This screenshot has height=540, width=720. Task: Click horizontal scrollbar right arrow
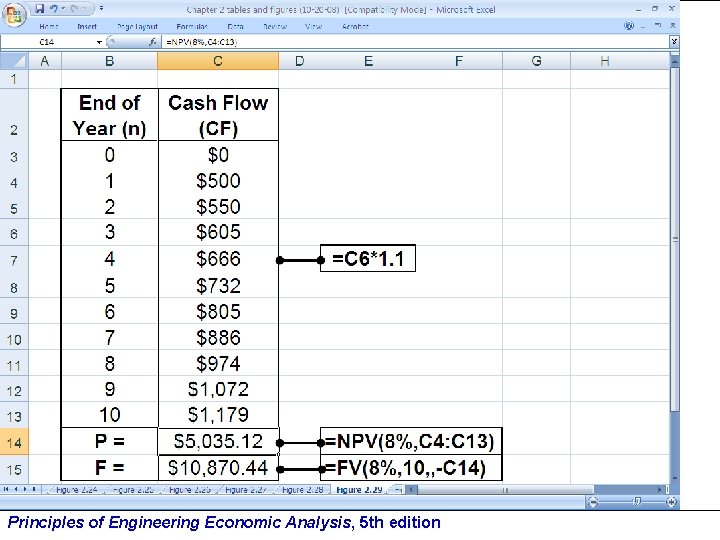pyautogui.click(x=660, y=490)
